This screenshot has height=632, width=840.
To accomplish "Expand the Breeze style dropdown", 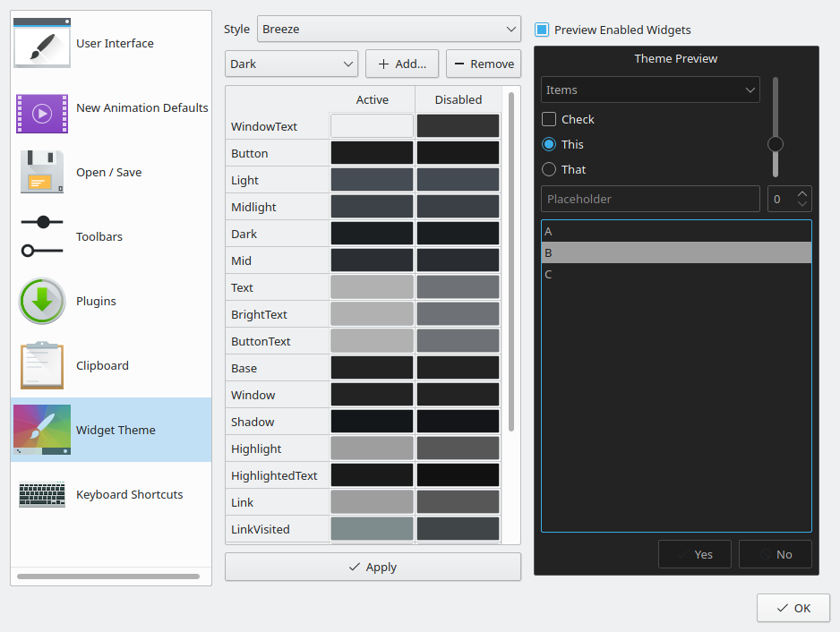I will pyautogui.click(x=389, y=29).
